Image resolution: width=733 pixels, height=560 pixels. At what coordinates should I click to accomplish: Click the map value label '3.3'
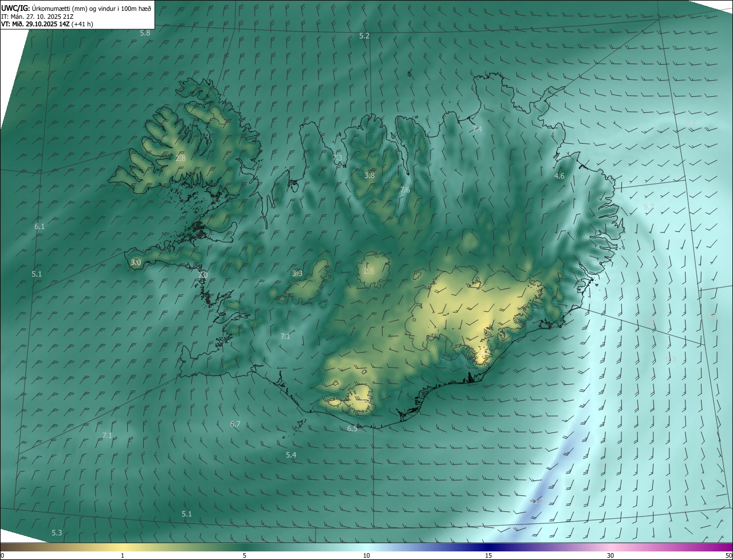tap(297, 274)
